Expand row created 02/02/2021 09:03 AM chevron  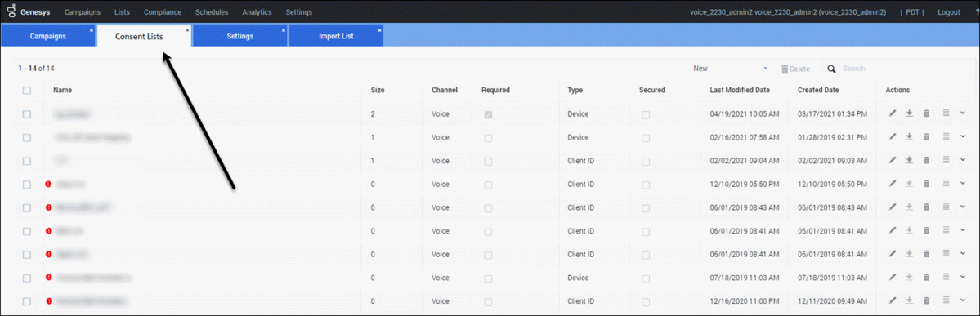(x=963, y=160)
